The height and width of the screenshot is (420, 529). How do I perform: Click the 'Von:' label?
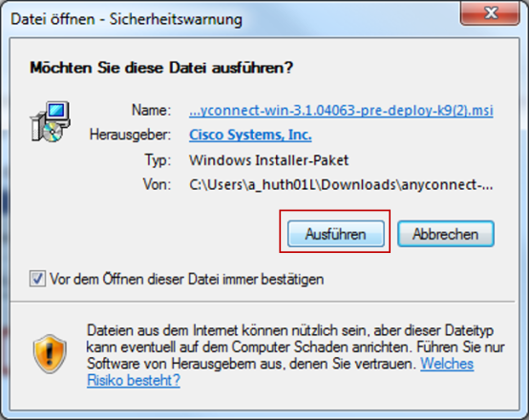(157, 184)
